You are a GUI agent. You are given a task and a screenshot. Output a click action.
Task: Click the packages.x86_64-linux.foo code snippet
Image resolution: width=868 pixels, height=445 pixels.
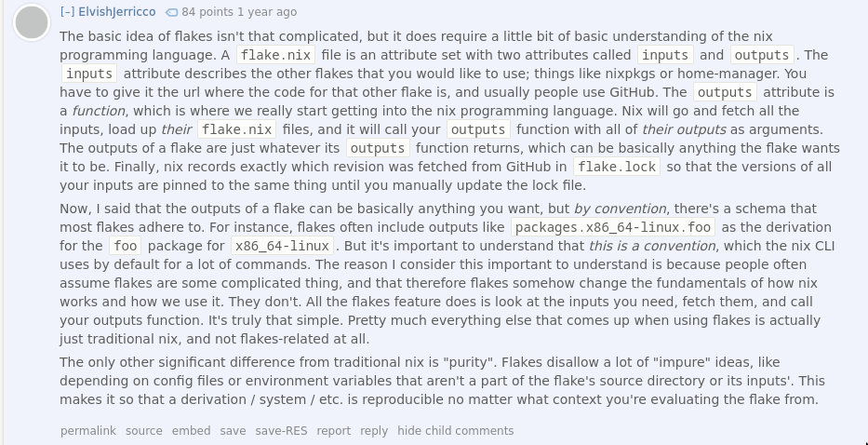tap(613, 227)
